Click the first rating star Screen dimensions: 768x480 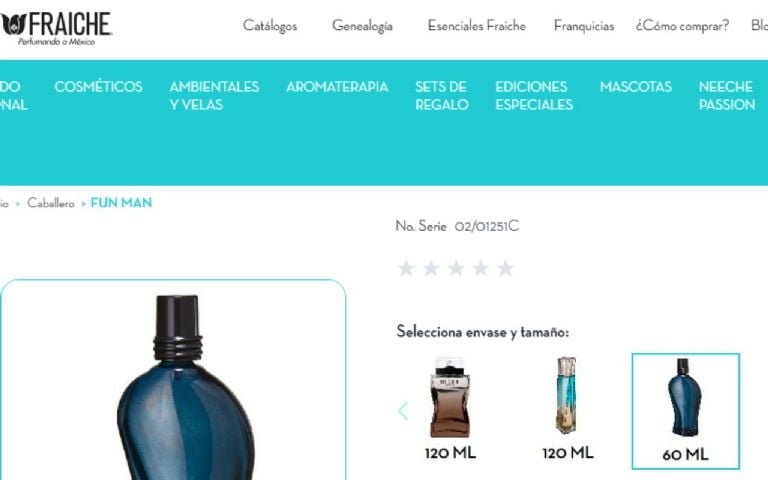click(x=406, y=268)
